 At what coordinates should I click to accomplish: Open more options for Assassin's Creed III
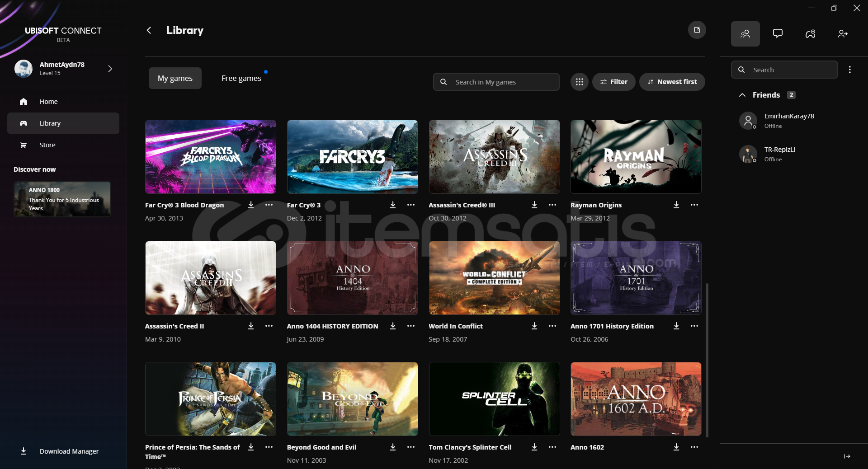click(x=552, y=205)
